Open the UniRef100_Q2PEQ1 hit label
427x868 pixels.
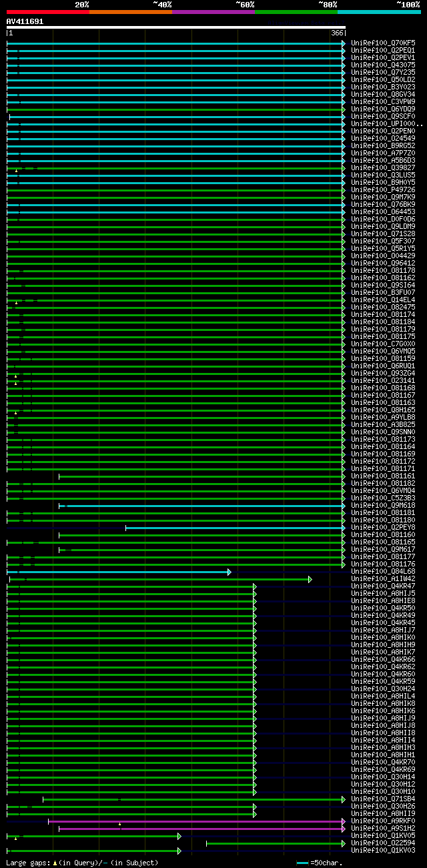point(383,50)
